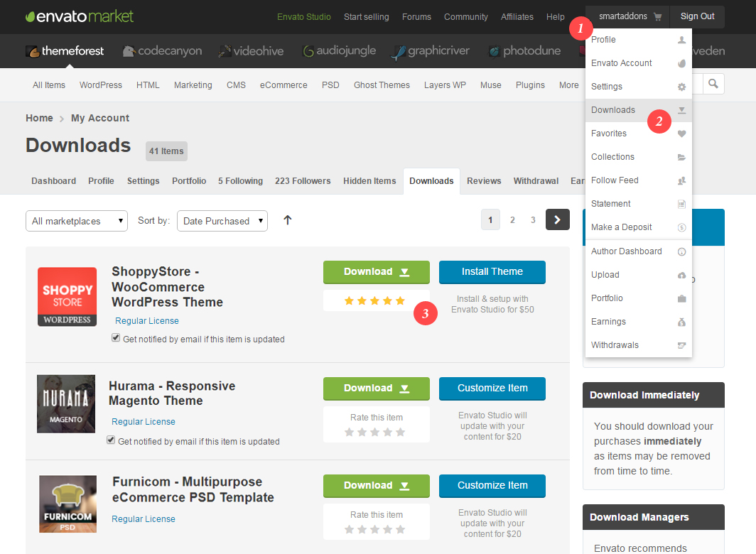Click the Home breadcrumb link
The width and height of the screenshot is (756, 554).
tap(39, 118)
